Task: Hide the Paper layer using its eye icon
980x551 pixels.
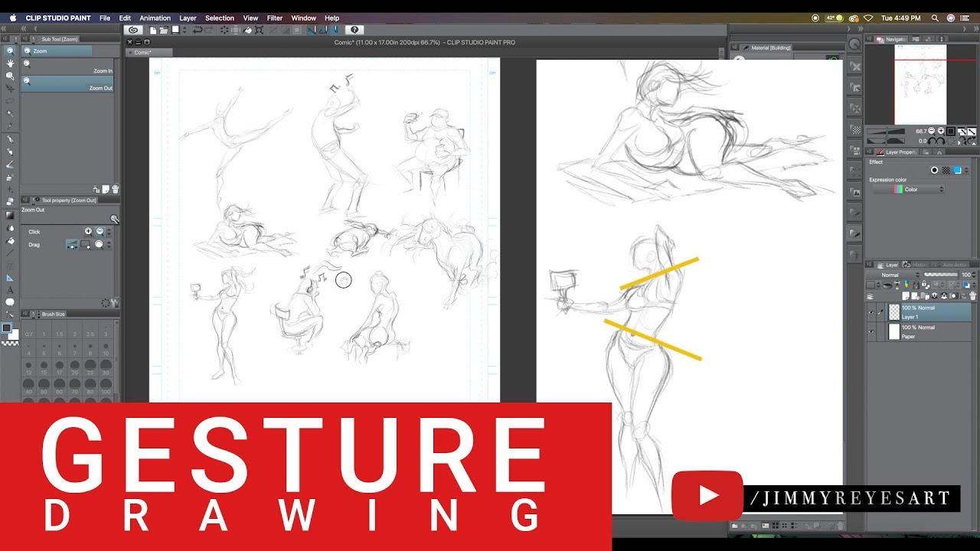Action: (x=871, y=331)
